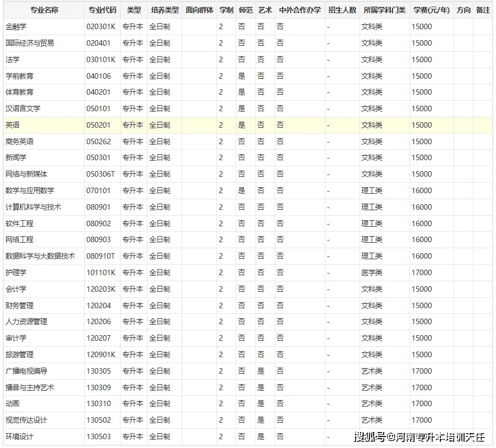Click major code 070101
The width and height of the screenshot is (496, 448).
click(x=99, y=190)
